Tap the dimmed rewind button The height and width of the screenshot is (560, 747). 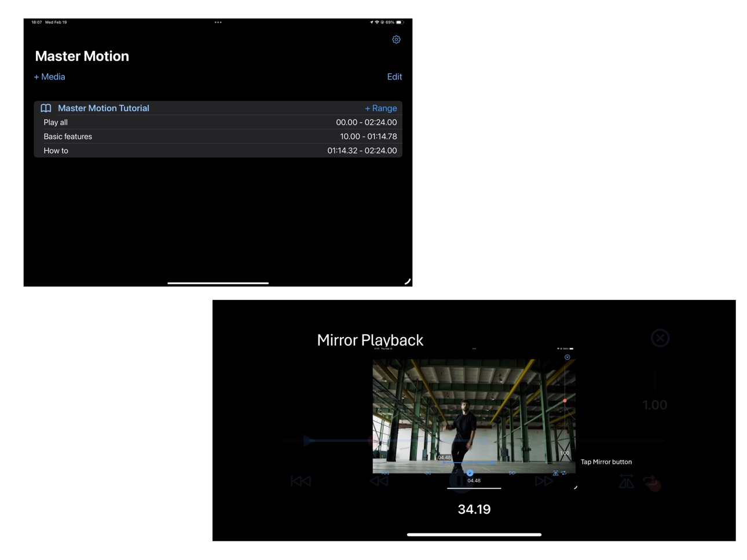[x=379, y=481]
